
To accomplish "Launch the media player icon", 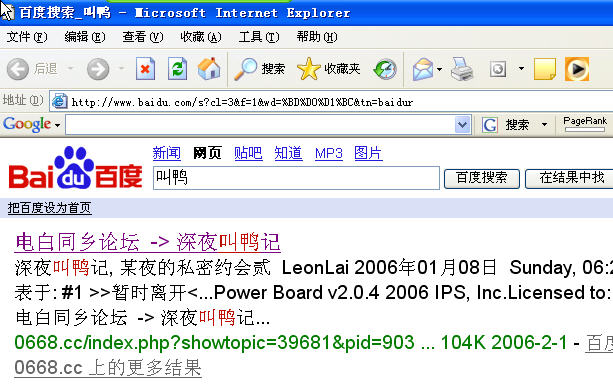I will [x=577, y=69].
